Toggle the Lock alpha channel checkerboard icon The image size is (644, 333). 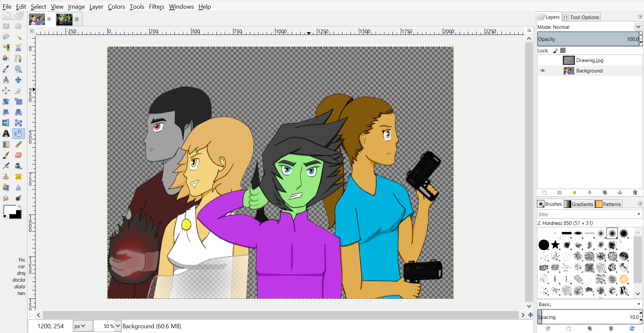click(x=563, y=50)
